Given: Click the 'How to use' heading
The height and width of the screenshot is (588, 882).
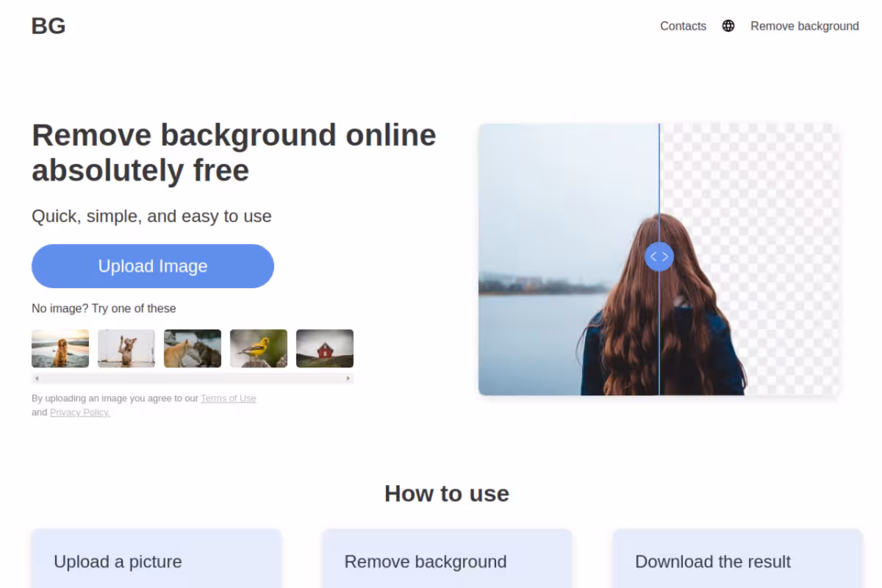Looking at the screenshot, I should 447,493.
